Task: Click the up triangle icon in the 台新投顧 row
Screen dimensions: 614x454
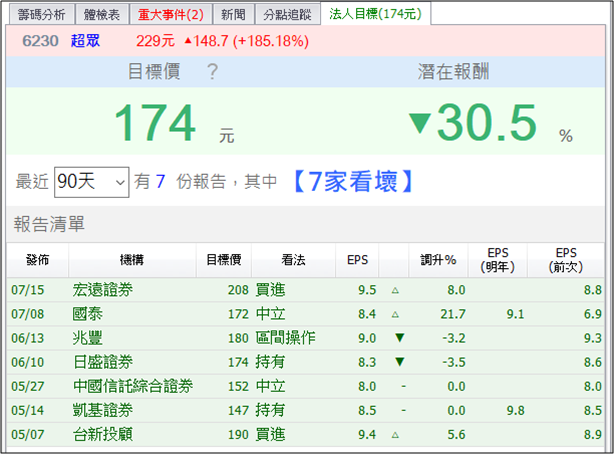Action: point(395,435)
